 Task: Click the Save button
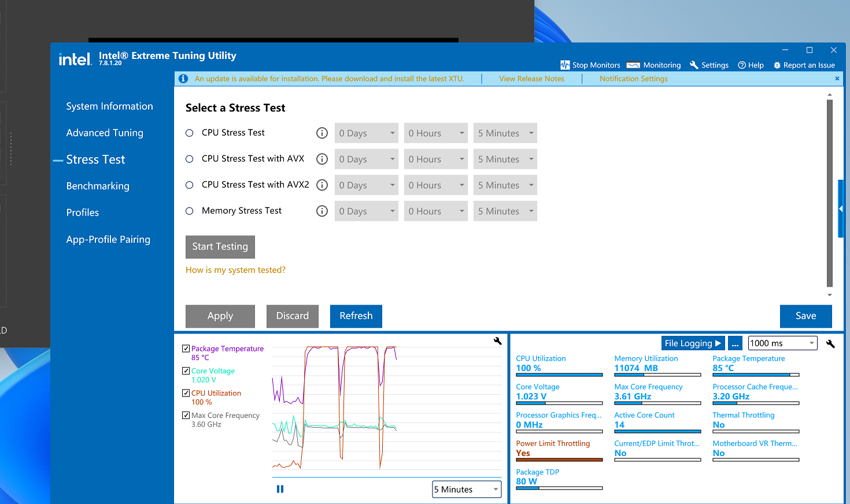pyautogui.click(x=806, y=316)
